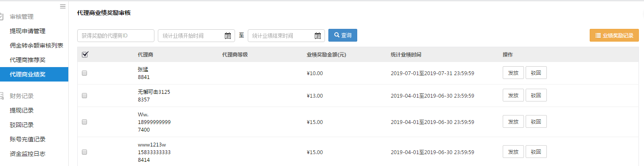644x166 pixels.
Task: Click the 查询 search button
Action: pyautogui.click(x=343, y=35)
